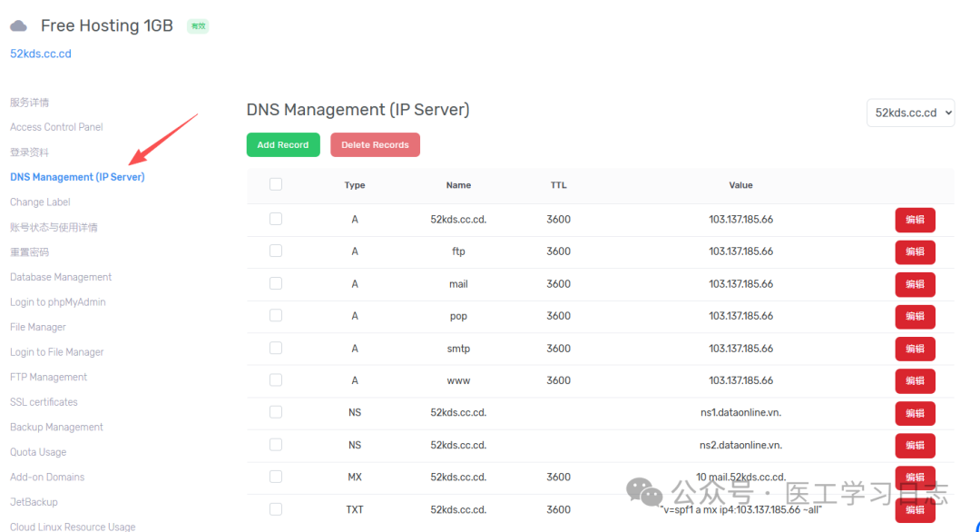Select Login to phpMyAdmin

58,302
